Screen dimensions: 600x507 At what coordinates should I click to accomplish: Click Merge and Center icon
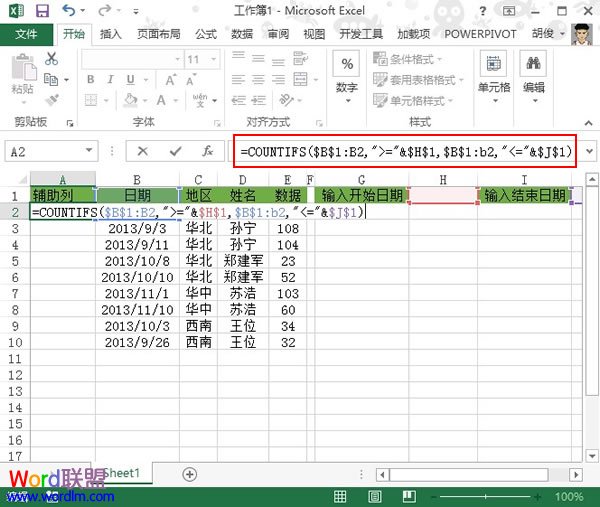tap(300, 80)
